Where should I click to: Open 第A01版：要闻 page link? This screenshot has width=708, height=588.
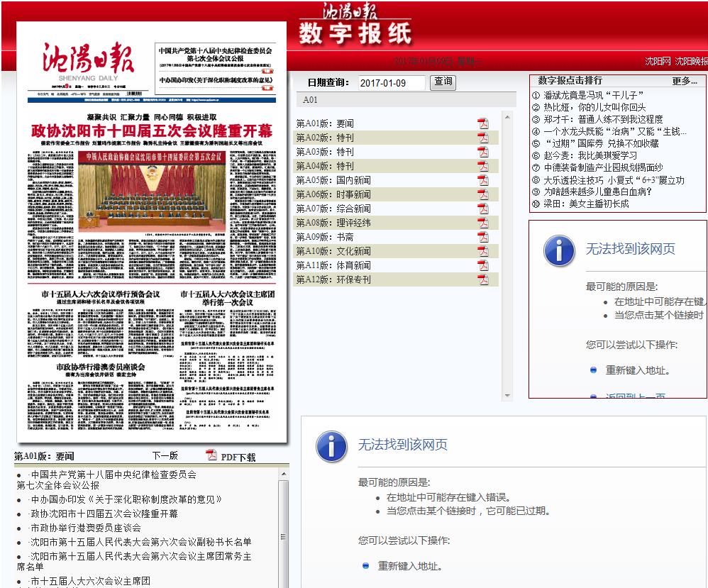tap(325, 123)
